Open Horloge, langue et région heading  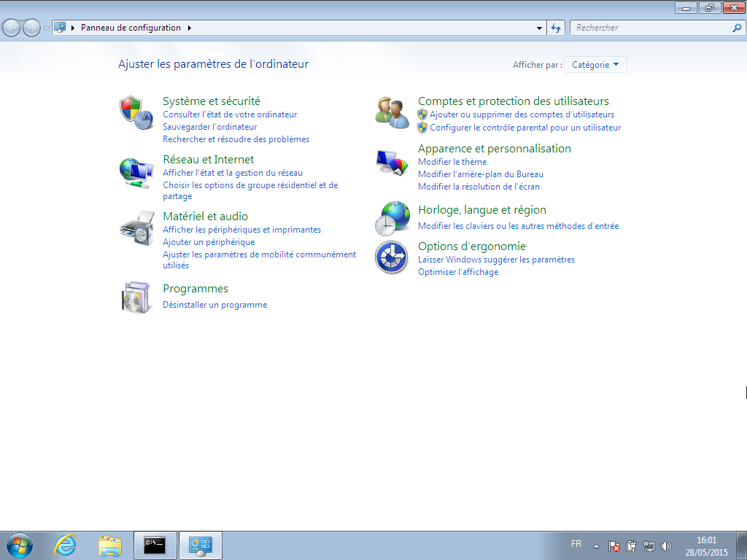(x=481, y=210)
